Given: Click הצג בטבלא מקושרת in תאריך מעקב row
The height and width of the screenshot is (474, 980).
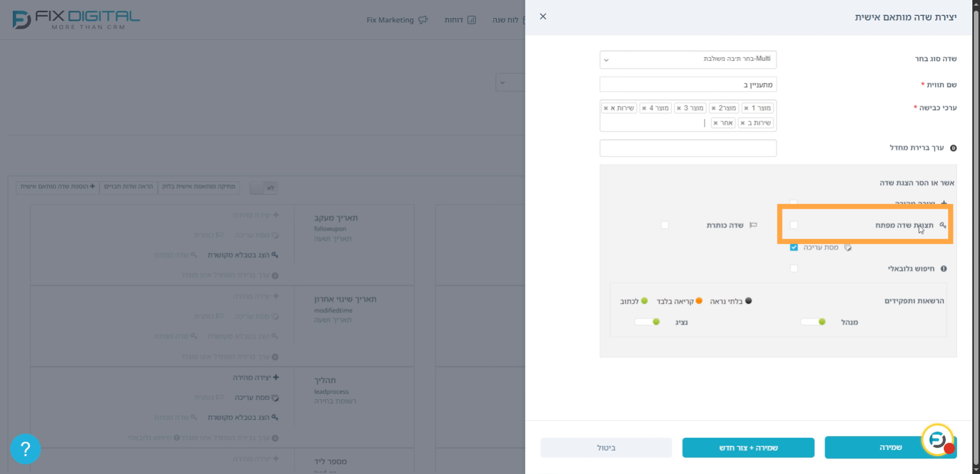Looking at the screenshot, I should tap(243, 255).
